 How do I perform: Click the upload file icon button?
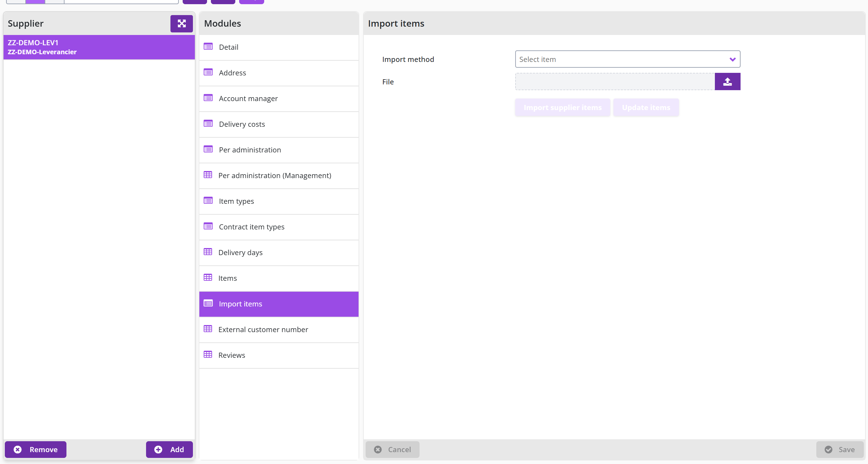coord(727,82)
